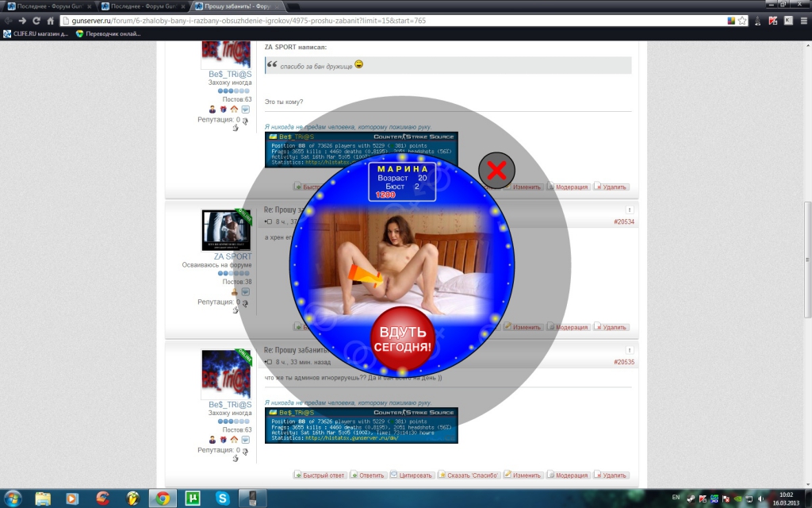This screenshot has height=508, width=812.
Task: Click the page vertical scrollbar
Action: pyautogui.click(x=806, y=238)
